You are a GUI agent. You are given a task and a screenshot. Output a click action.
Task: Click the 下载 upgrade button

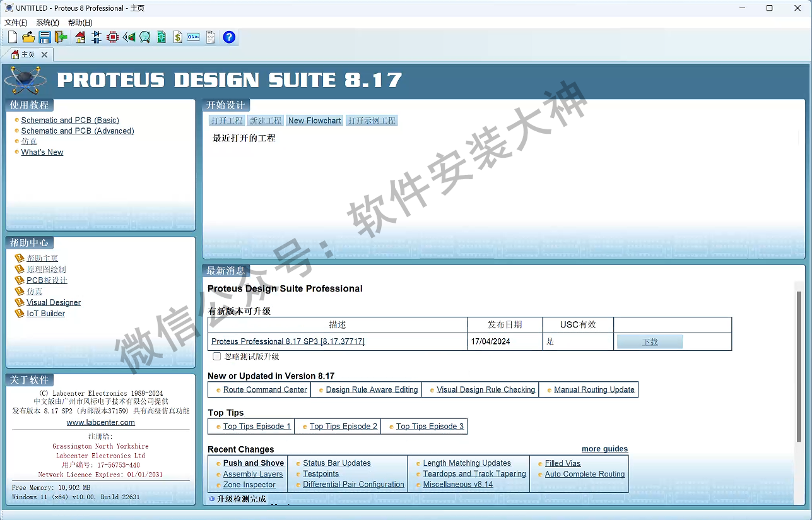[x=650, y=342]
